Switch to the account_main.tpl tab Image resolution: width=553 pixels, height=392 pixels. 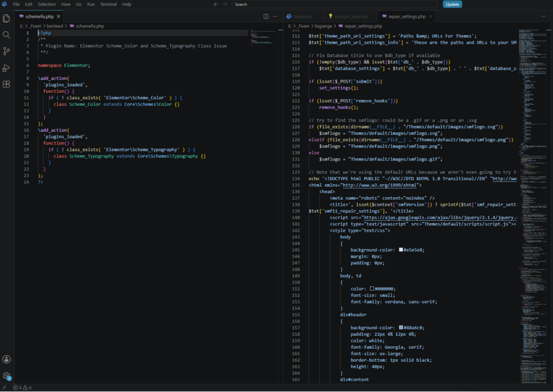point(350,17)
